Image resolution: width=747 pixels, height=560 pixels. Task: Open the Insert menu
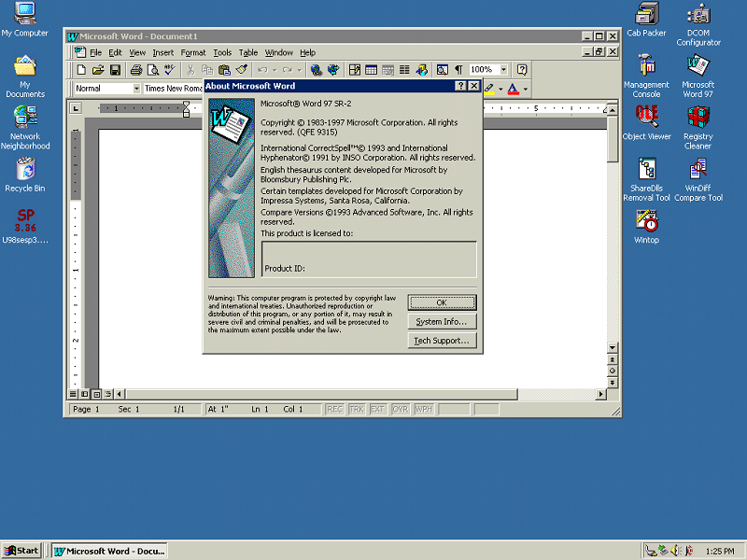point(162,52)
